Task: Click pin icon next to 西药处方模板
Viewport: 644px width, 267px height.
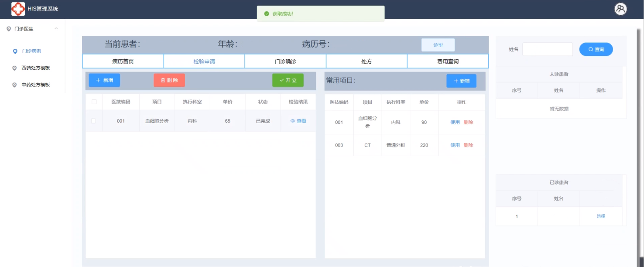Action: (15, 68)
